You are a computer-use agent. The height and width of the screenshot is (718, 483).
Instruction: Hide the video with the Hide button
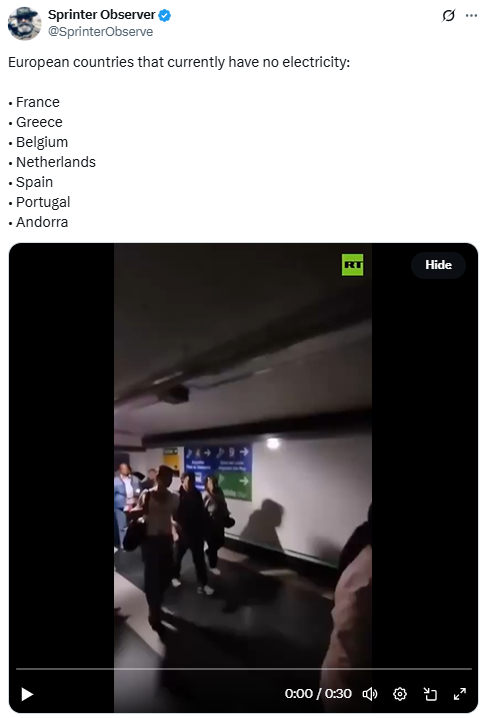tap(438, 265)
